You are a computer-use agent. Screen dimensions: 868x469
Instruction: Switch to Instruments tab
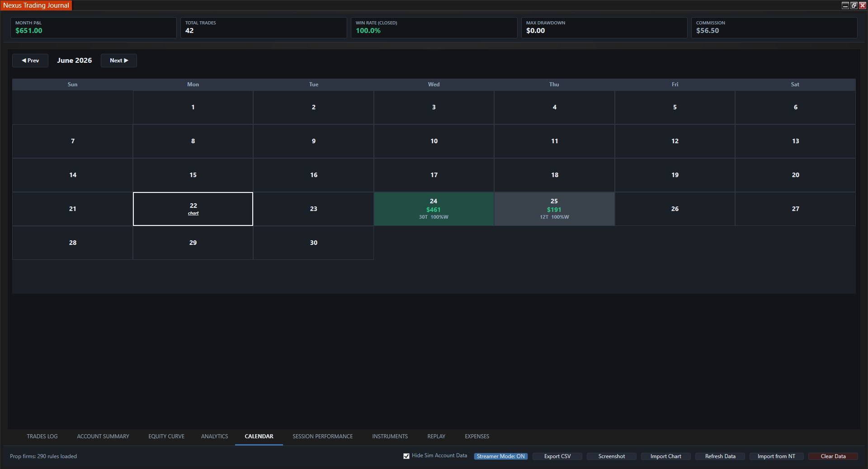[x=390, y=436]
